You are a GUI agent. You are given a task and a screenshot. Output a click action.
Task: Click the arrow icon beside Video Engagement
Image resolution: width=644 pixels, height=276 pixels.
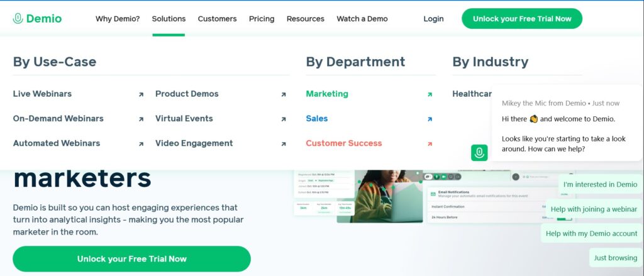tap(284, 144)
